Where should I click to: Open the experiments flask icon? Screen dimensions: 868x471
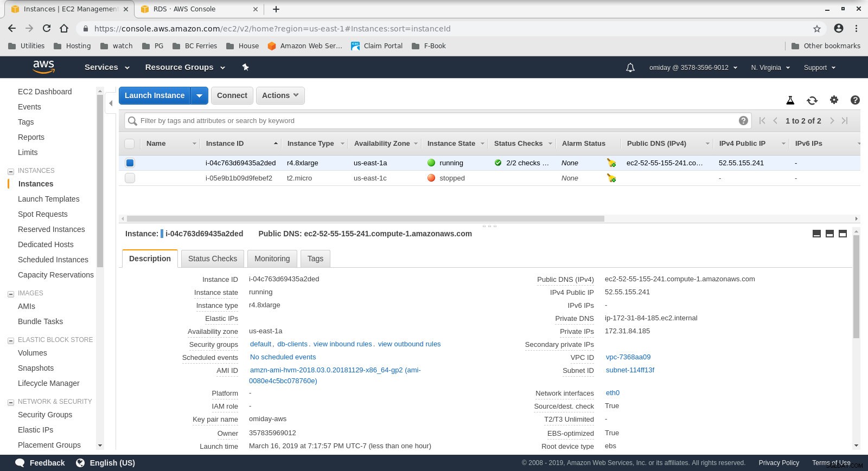[790, 100]
